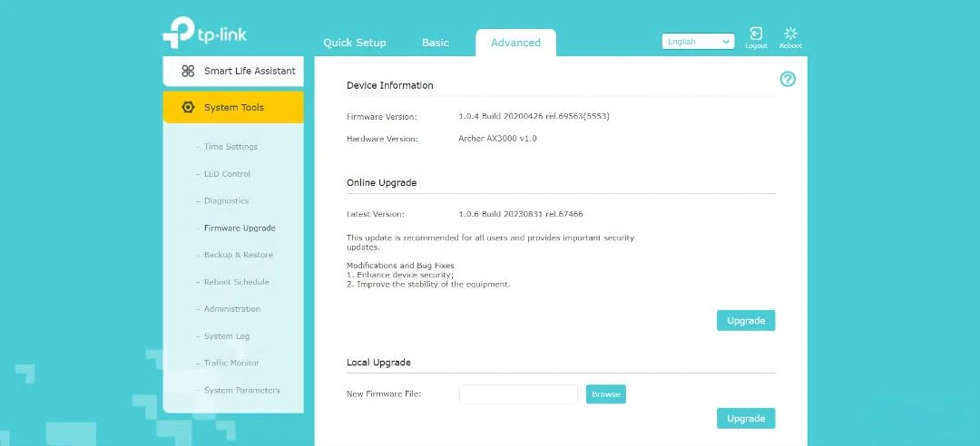Viewport: 980px width, 446px height.
Task: Expand the Smart Life Assistant section
Action: point(233,72)
